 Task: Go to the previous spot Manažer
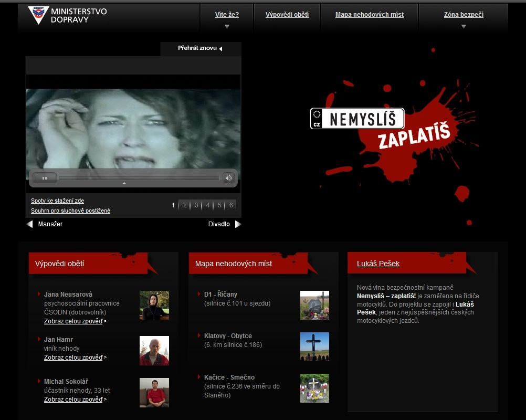50,224
